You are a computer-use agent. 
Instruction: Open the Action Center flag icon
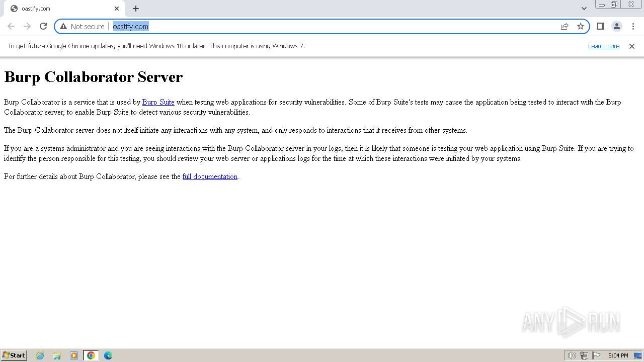[x=596, y=355]
